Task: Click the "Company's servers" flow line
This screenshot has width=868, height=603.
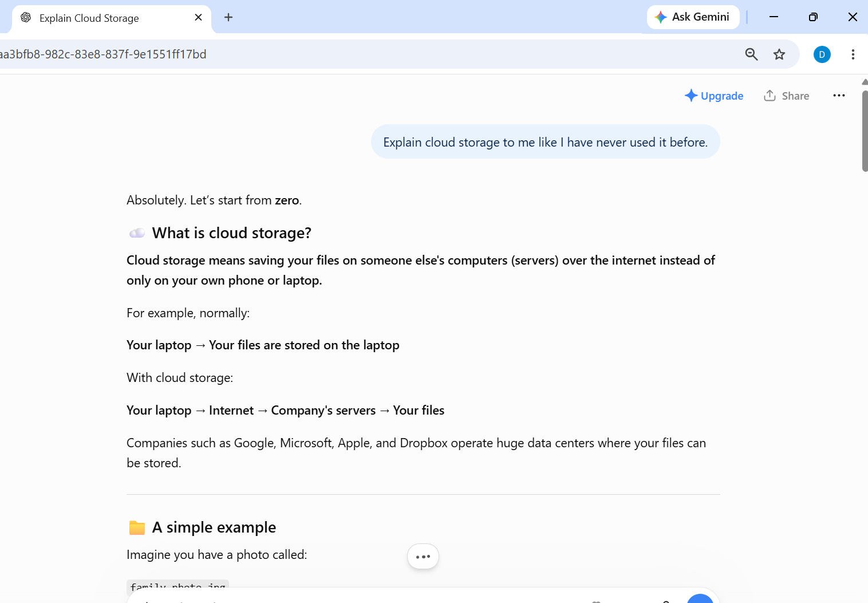Action: (x=286, y=411)
